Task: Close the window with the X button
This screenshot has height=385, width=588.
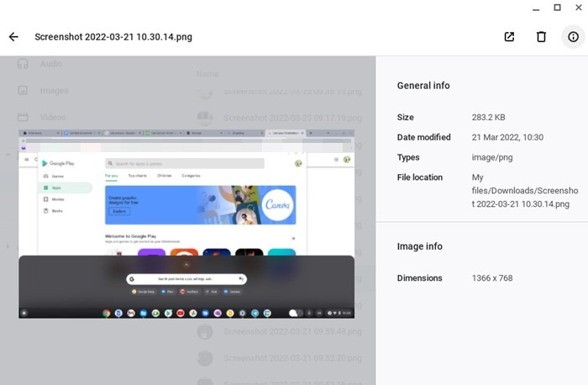Action: 579,8
